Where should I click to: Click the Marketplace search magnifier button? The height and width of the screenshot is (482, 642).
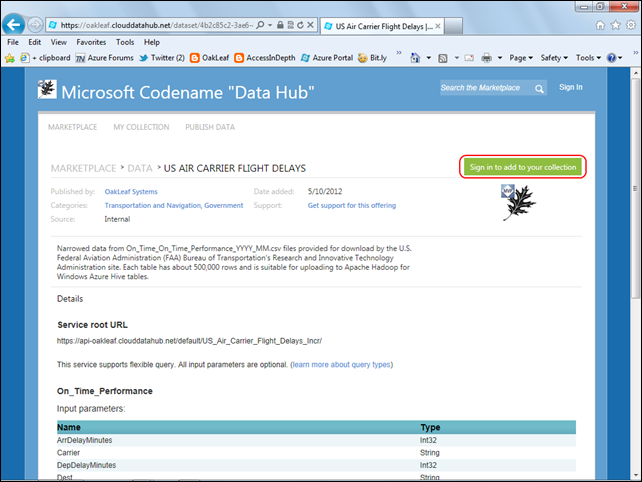pos(539,88)
